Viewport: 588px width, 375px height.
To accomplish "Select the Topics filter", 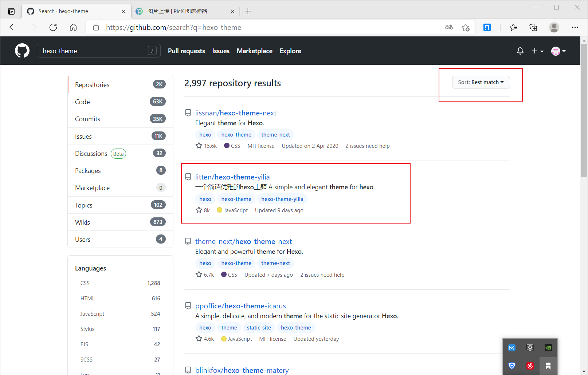I will tap(120, 205).
